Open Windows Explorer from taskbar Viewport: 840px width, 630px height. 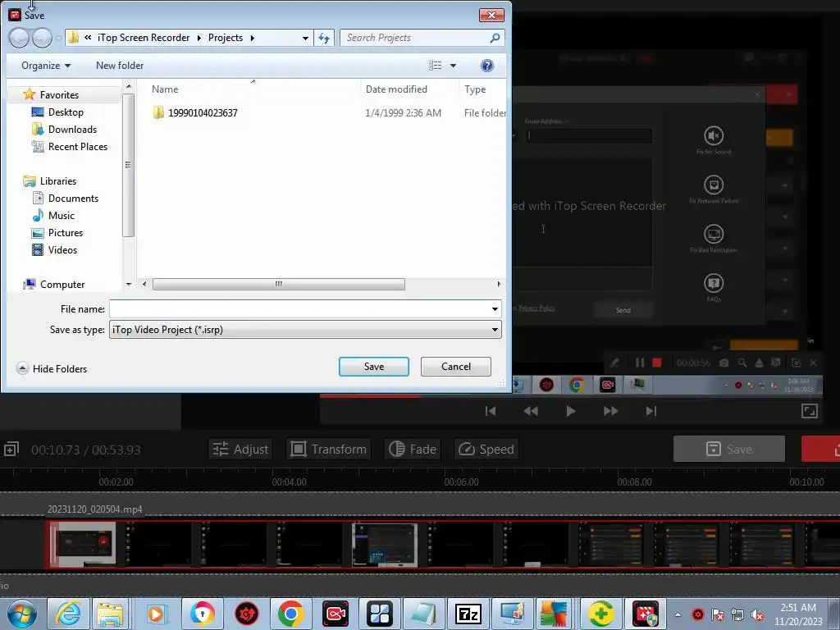110,614
